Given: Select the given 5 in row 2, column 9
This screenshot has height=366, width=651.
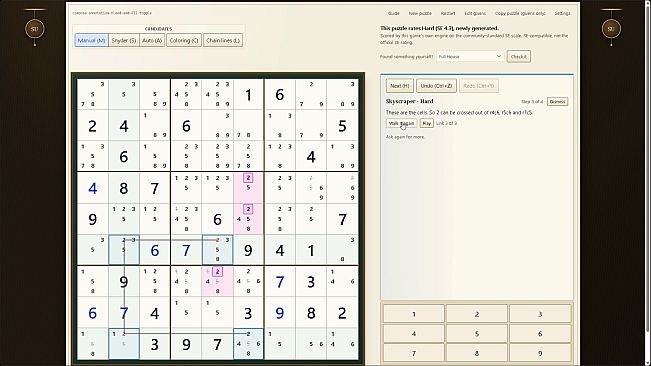Looking at the screenshot, I should (x=342, y=125).
